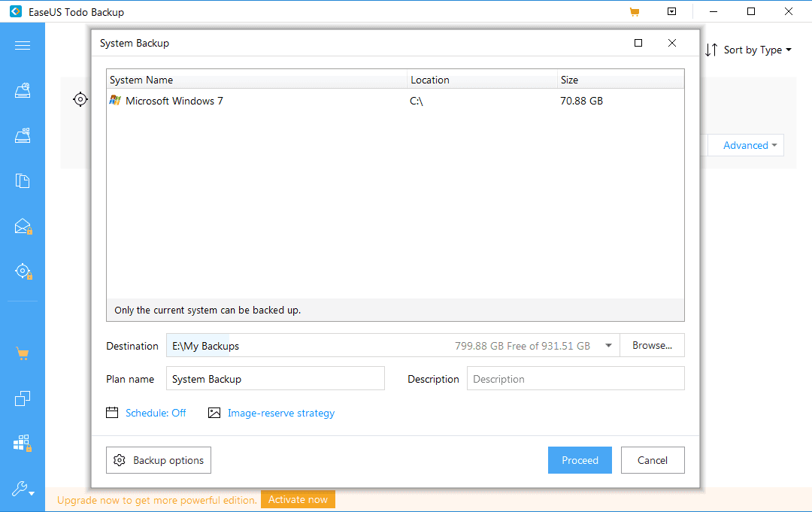
Task: Click the title bar dropdown menu icon
Action: pos(671,12)
